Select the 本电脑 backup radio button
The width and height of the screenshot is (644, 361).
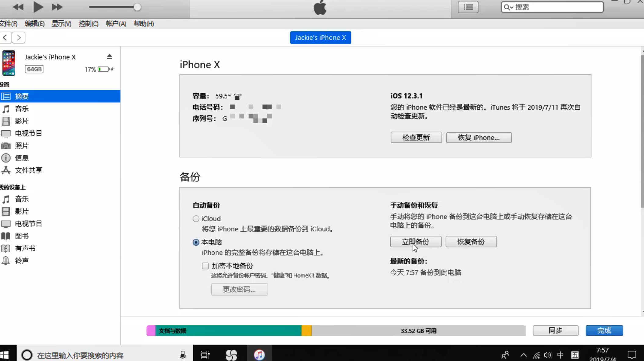tap(196, 242)
